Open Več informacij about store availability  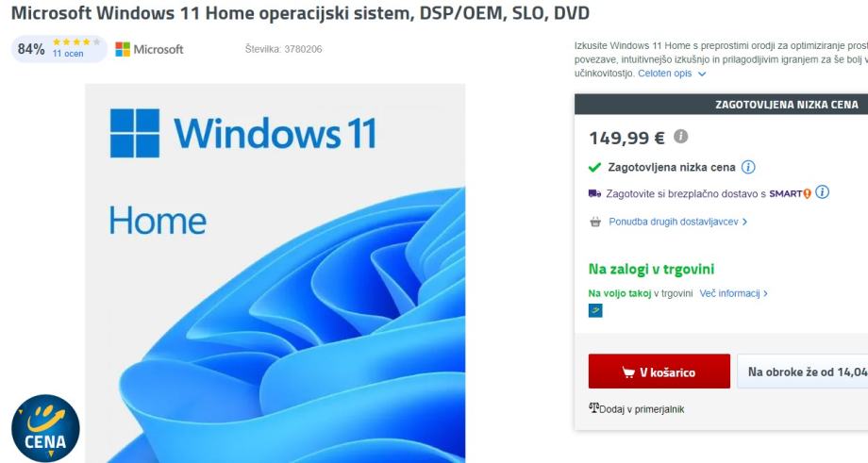[x=733, y=293]
